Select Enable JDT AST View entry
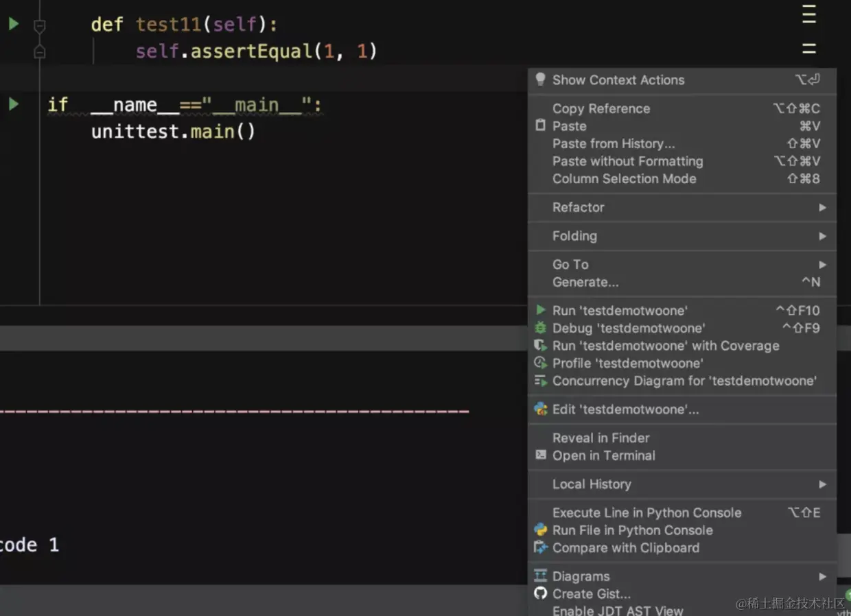 coord(682,610)
